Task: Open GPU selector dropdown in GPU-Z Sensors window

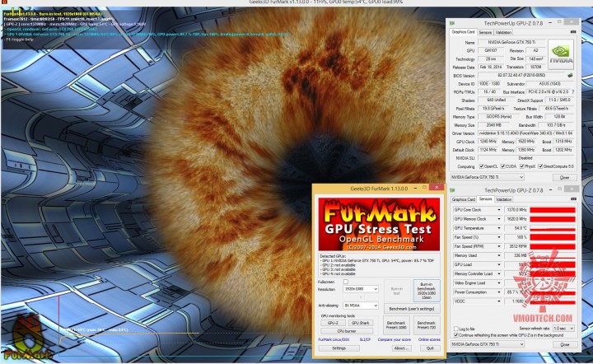Action: [x=487, y=344]
